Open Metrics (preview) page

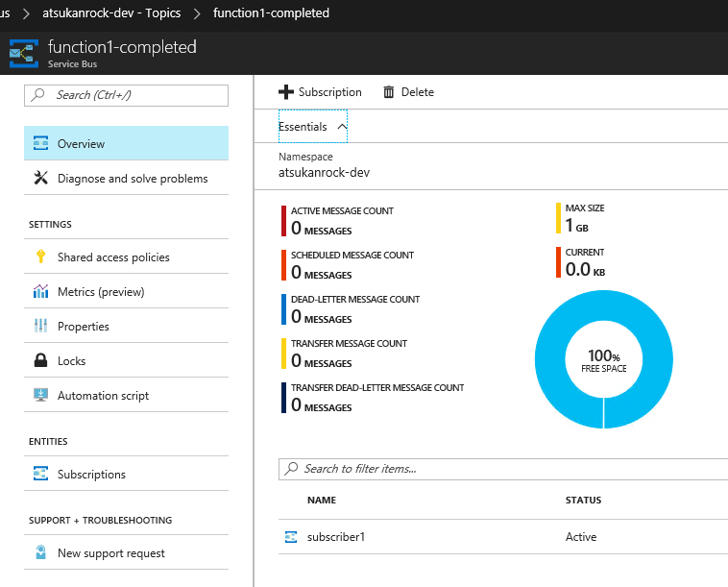(x=126, y=291)
